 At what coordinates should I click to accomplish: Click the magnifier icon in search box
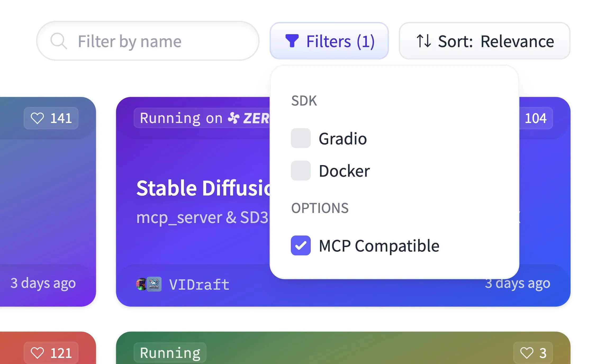[x=58, y=41]
